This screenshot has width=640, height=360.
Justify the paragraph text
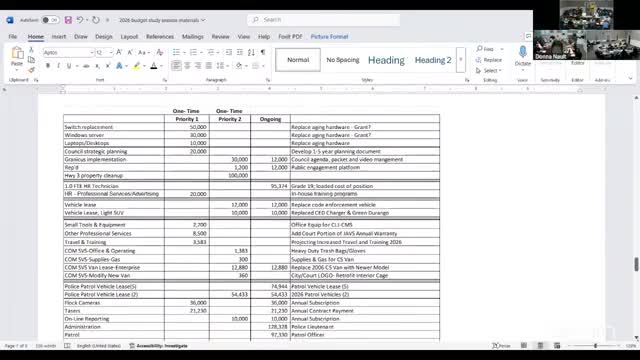click(209, 66)
